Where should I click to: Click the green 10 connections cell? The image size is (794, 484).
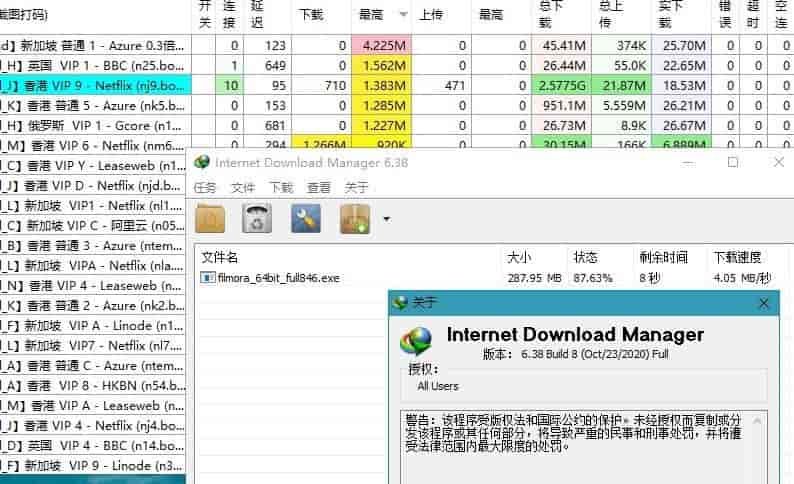229,86
